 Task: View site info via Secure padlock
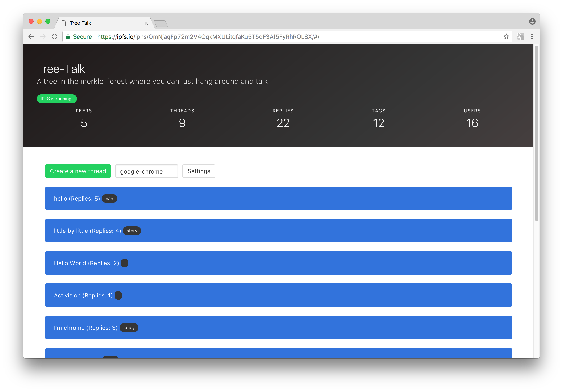pos(68,37)
